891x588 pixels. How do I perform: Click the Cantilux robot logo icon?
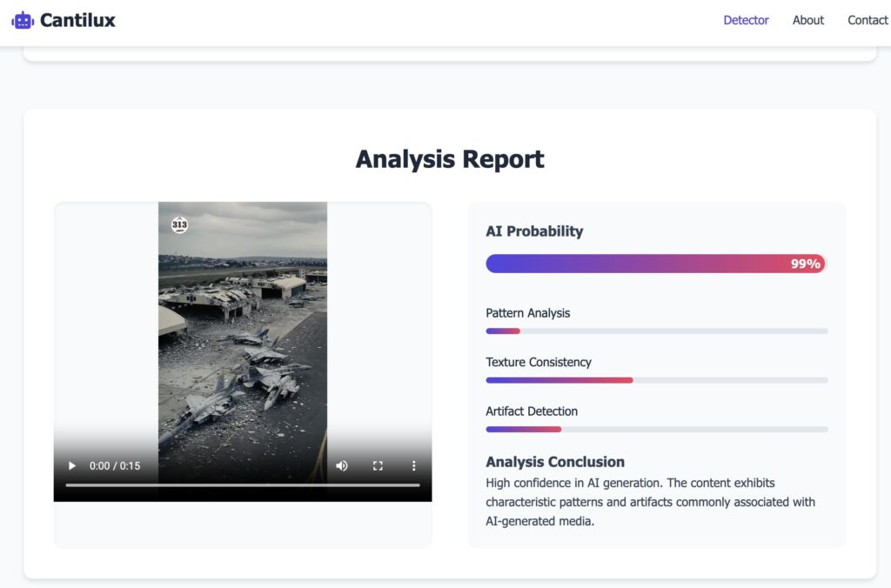click(23, 21)
